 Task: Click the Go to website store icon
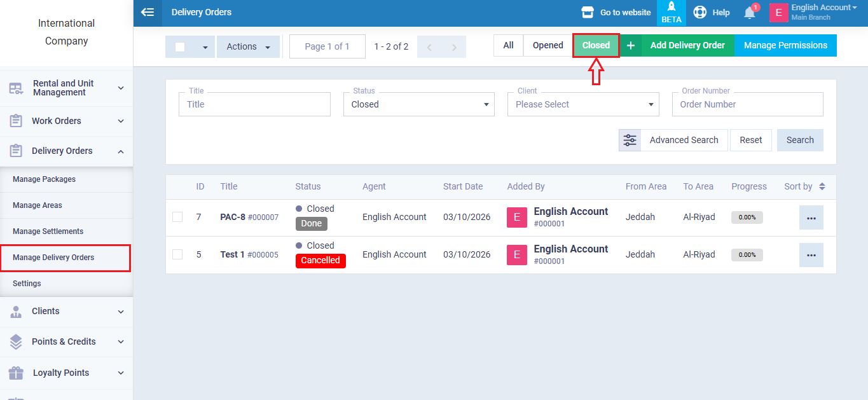point(588,13)
